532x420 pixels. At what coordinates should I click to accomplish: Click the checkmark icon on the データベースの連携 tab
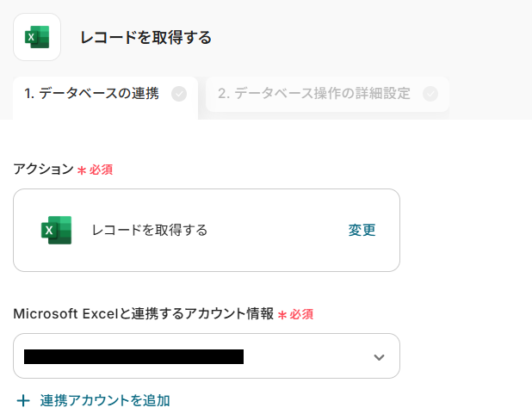click(179, 94)
